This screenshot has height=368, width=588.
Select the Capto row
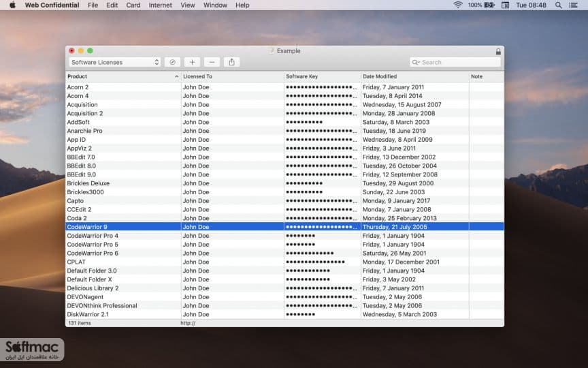click(x=284, y=200)
